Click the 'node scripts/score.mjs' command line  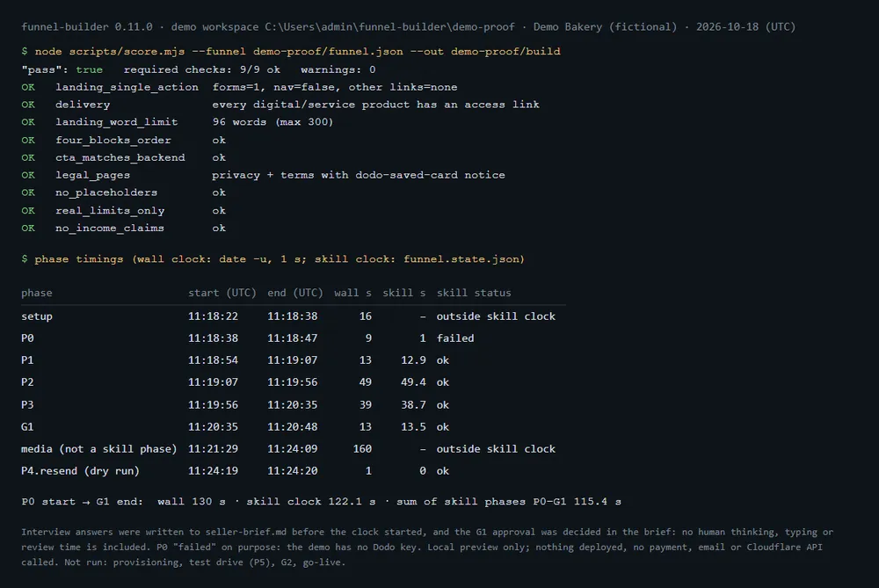point(290,52)
